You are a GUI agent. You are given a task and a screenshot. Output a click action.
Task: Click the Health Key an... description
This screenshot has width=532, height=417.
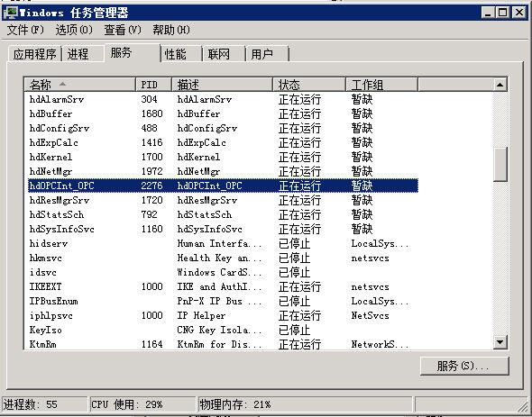[x=219, y=258]
